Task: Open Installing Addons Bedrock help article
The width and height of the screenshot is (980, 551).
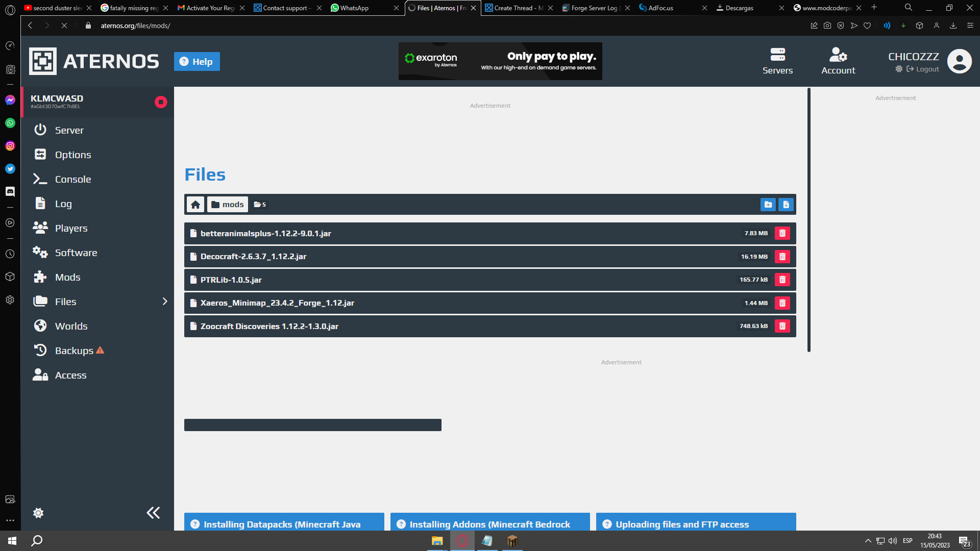Action: pos(490,522)
